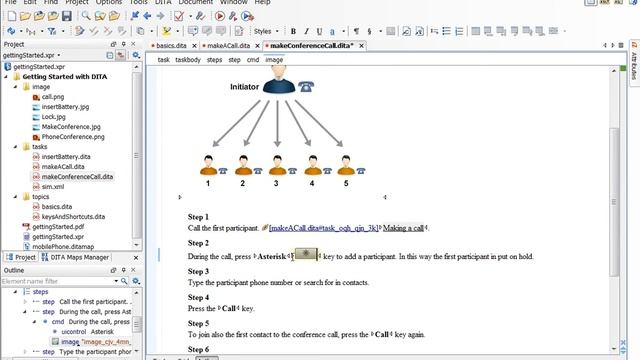Click the Save diskette icon
640x360 pixels.
pyautogui.click(x=67, y=16)
